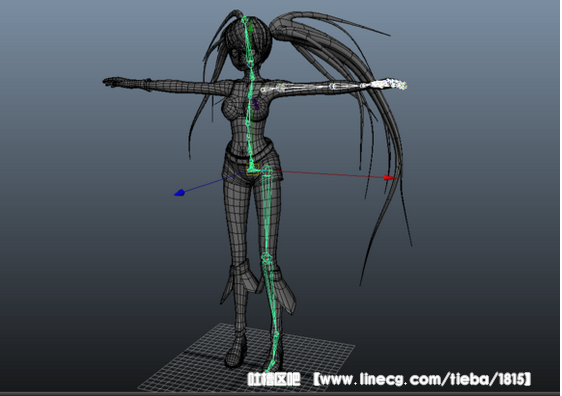562x396 pixels.
Task: Select the ankle joint near the boot
Action: coord(276,335)
